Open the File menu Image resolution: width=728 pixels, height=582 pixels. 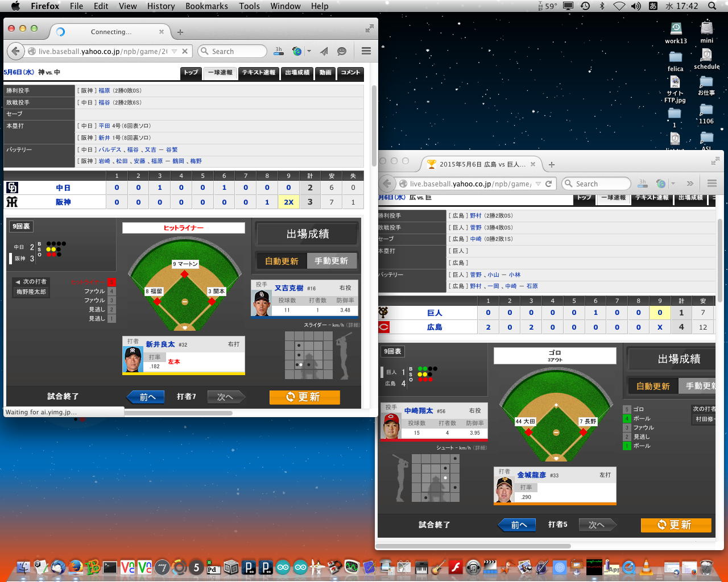point(76,6)
